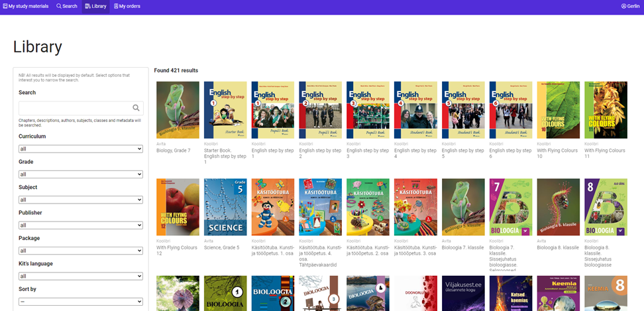Click the English step by step 3 title link

coord(365,151)
